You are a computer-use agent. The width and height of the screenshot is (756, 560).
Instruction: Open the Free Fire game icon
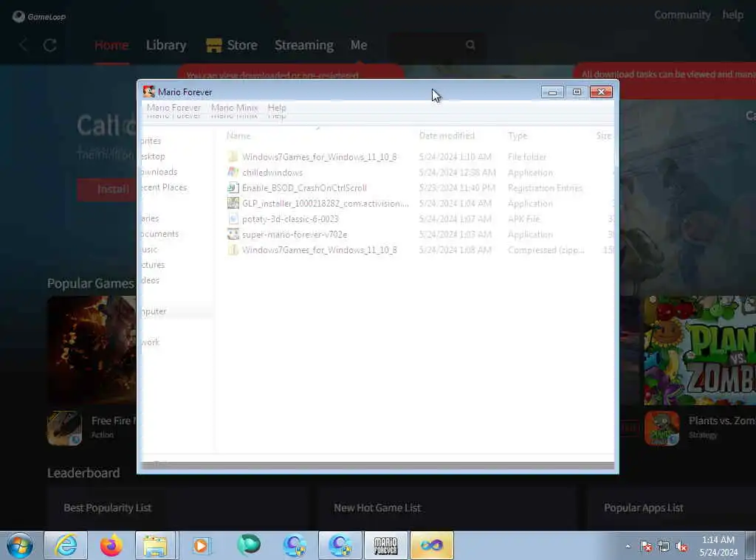(x=65, y=428)
